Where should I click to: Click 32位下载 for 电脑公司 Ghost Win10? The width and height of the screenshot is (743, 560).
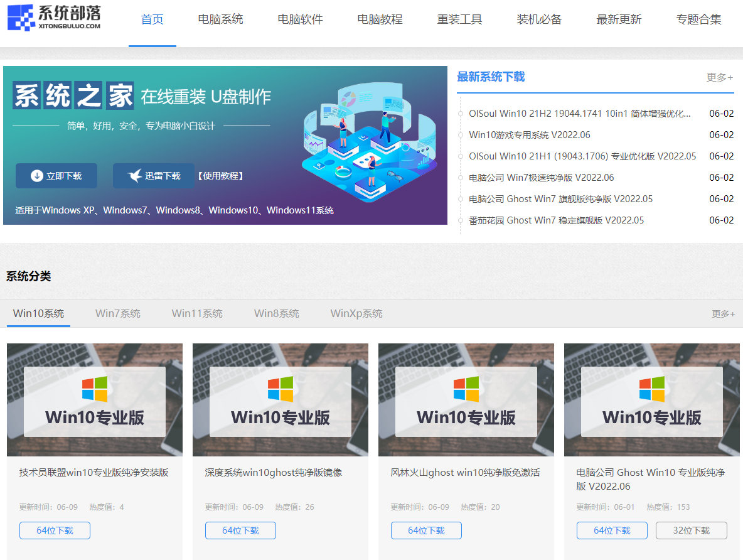point(692,530)
